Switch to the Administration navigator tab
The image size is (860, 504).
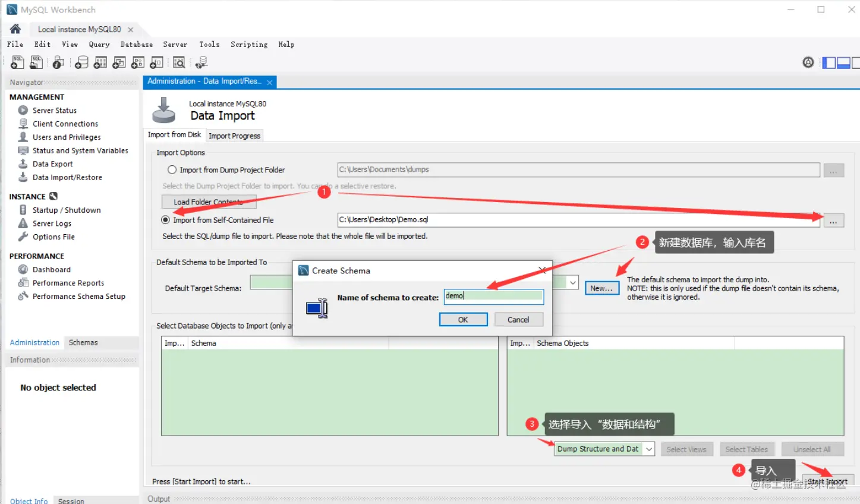(x=34, y=342)
